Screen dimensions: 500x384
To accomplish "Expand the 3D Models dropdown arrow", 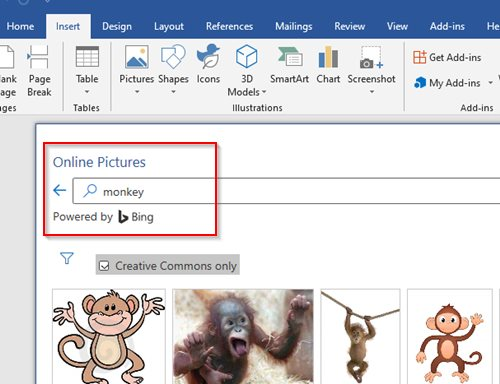I will coord(264,92).
